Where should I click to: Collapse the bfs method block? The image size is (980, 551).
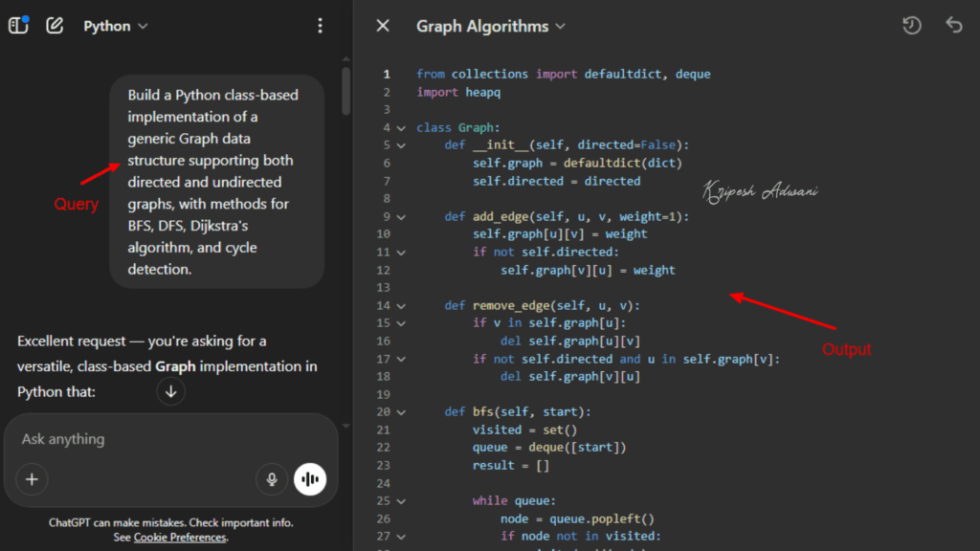pyautogui.click(x=402, y=411)
